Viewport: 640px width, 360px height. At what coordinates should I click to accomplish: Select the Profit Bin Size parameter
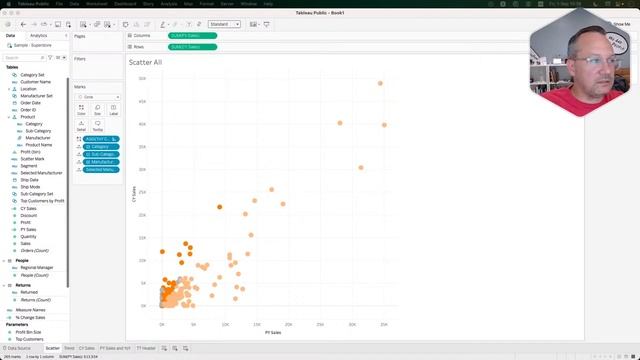[28, 332]
